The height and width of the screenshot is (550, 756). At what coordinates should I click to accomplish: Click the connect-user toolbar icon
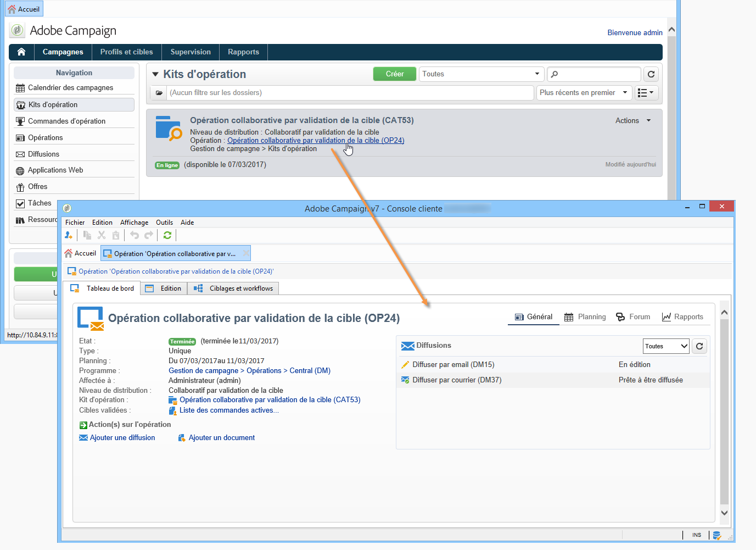[x=69, y=235]
